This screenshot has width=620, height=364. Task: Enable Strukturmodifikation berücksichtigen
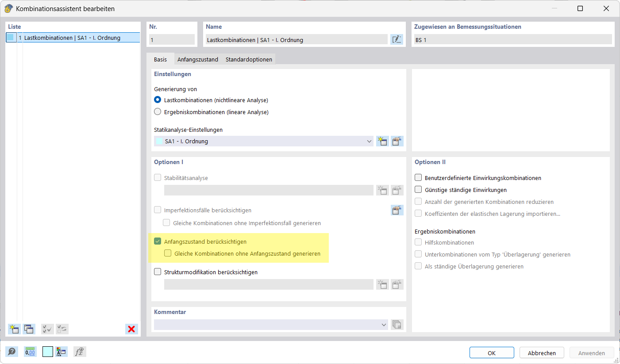click(x=158, y=272)
